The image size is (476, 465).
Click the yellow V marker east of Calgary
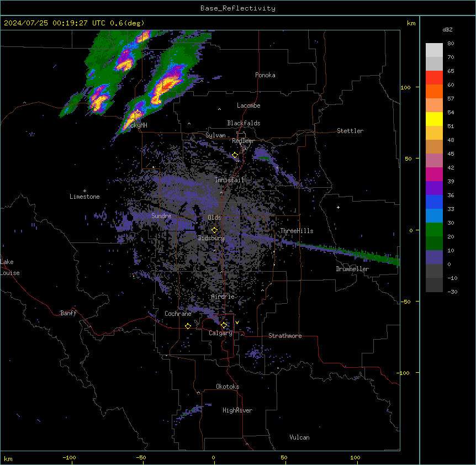click(237, 323)
